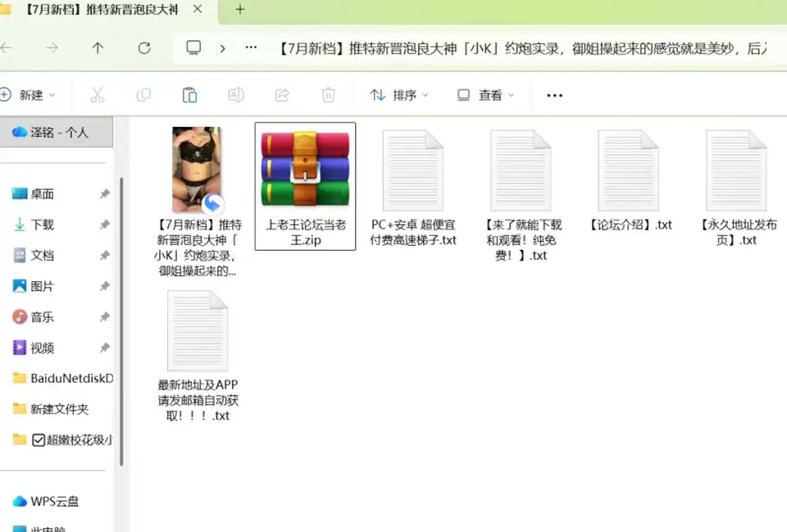787x532 pixels.
Task: Select the 【论坛介绍】.txt file icon
Action: click(629, 171)
